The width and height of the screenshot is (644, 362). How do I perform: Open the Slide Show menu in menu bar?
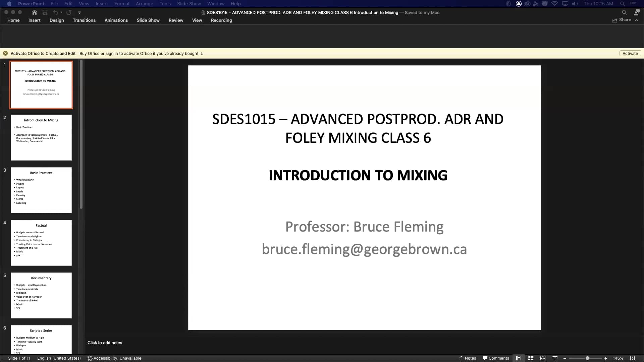(189, 4)
